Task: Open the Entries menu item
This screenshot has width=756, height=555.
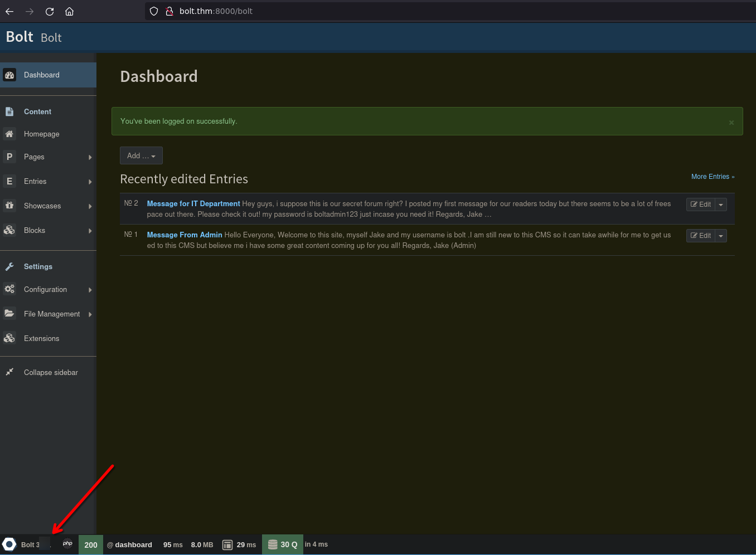Action: (x=35, y=182)
